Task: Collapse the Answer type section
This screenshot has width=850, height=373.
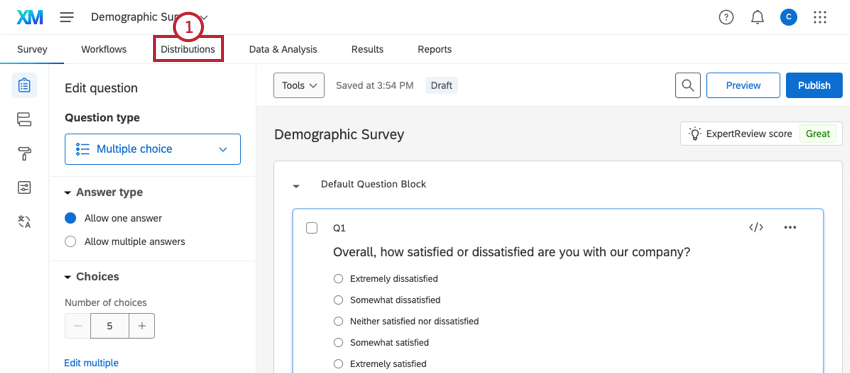Action: tap(68, 192)
